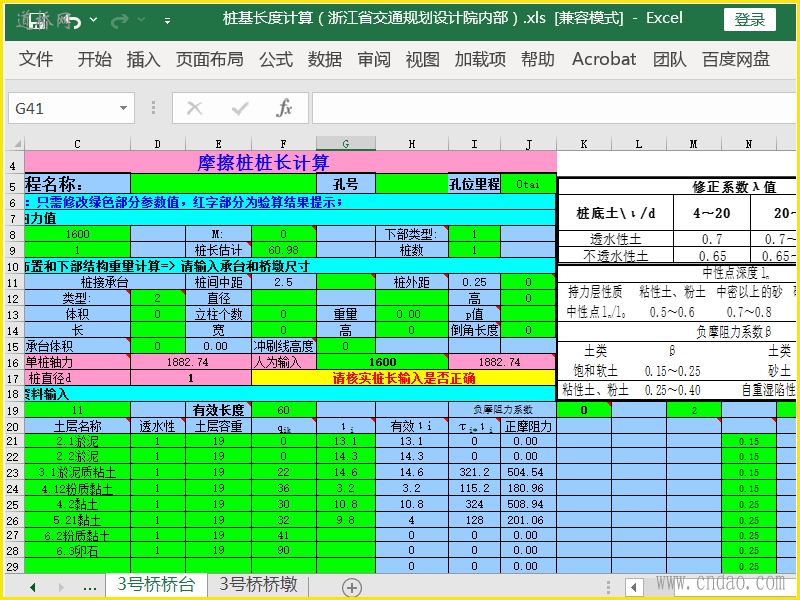Open the 加载项 ribbon tab
Viewport: 800px width, 600px height.
[x=480, y=59]
